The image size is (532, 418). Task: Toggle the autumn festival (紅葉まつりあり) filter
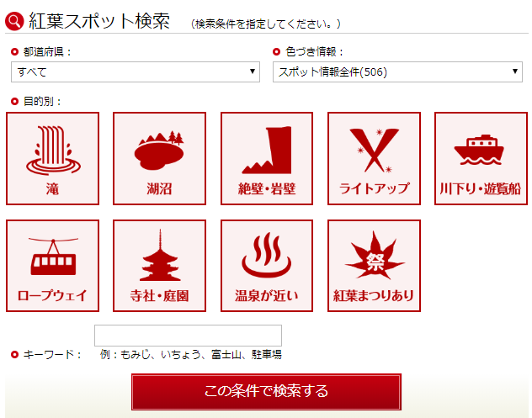pos(374,266)
